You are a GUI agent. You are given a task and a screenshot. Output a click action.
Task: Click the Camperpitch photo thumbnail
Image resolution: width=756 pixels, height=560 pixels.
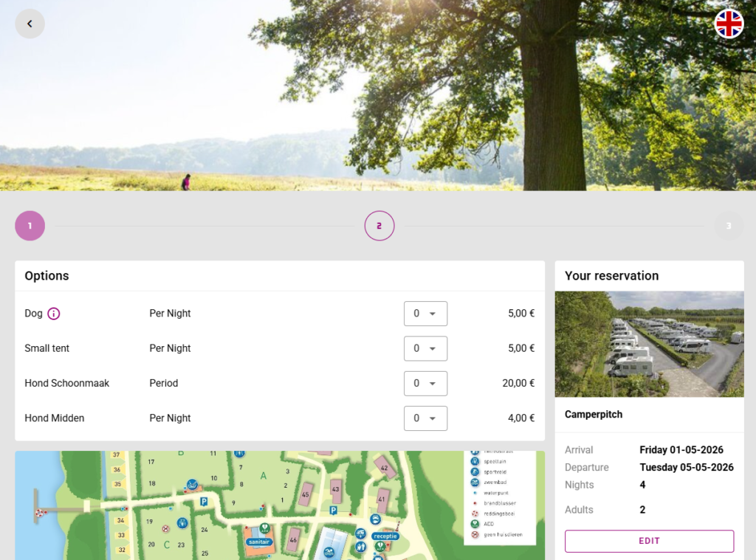[x=649, y=344]
